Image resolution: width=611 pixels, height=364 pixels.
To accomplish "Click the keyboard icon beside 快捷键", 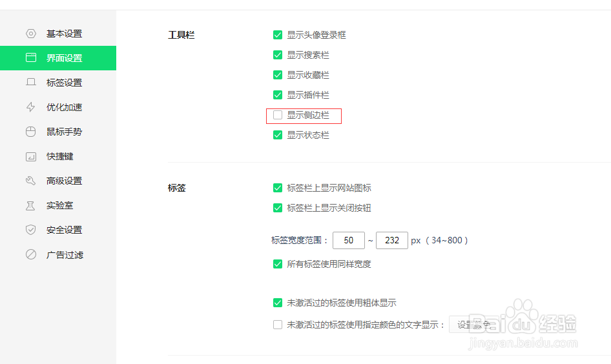I will [30, 156].
